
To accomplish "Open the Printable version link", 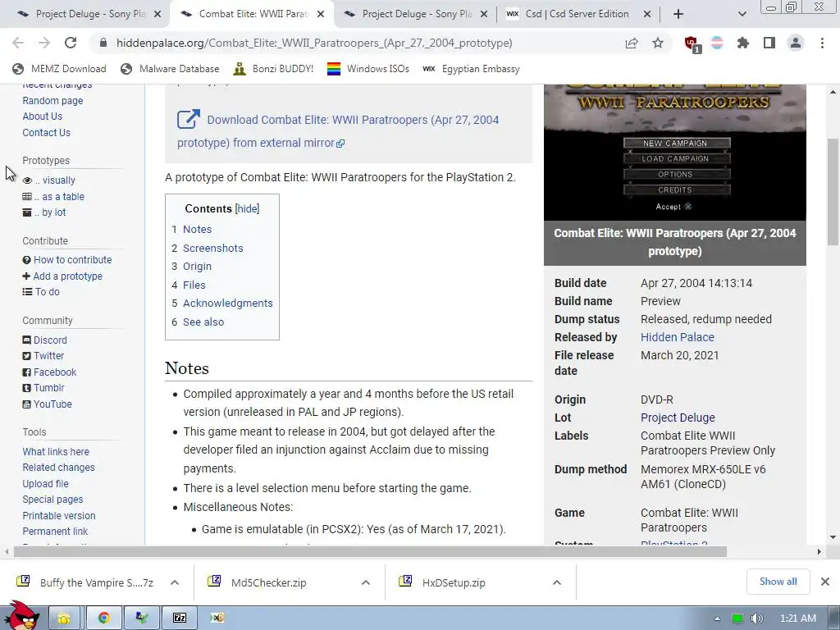I will point(59,515).
